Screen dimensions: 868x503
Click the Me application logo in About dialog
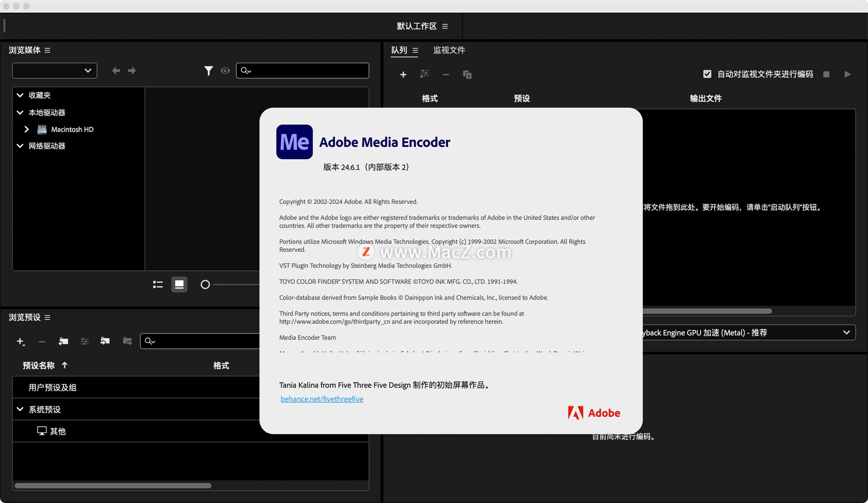click(x=294, y=142)
